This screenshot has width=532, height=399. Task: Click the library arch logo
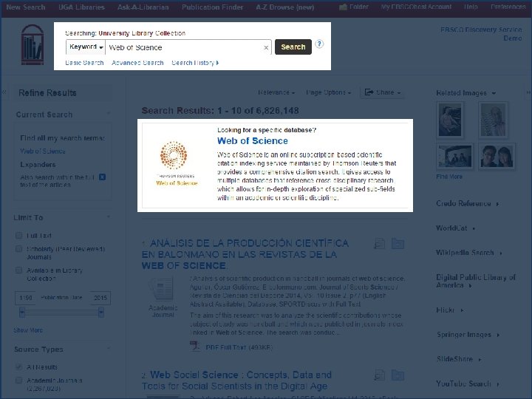click(33, 45)
